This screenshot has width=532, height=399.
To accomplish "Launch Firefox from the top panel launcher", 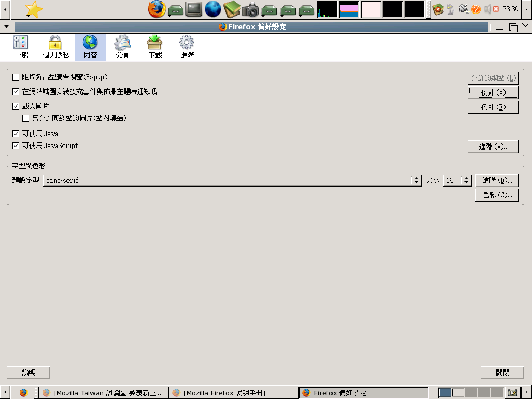I will [x=157, y=9].
